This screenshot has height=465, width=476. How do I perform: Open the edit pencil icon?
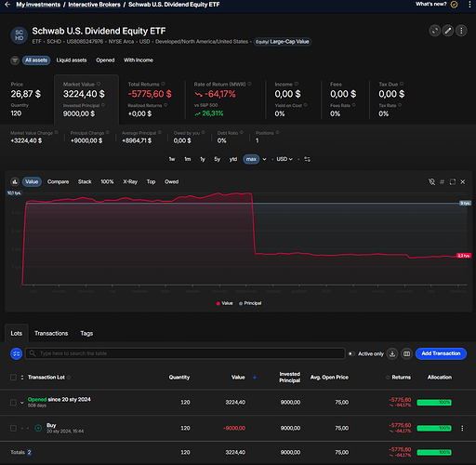pyautogui.click(x=448, y=31)
